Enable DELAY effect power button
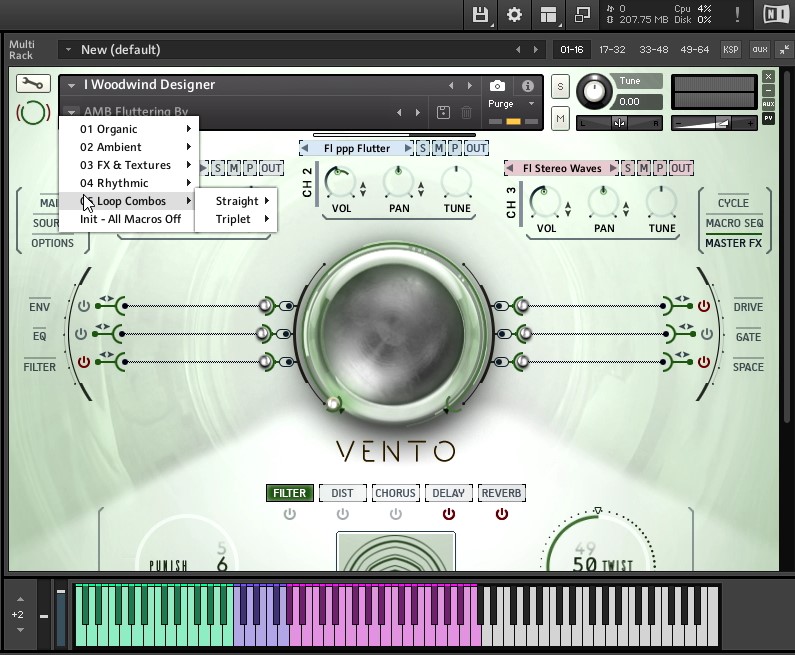Screen dimensions: 795x655 (x=449, y=514)
